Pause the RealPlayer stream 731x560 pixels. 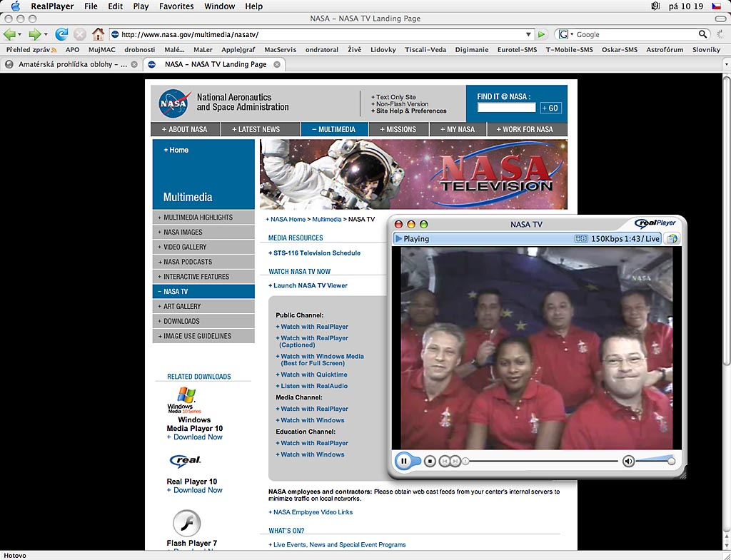click(x=404, y=462)
